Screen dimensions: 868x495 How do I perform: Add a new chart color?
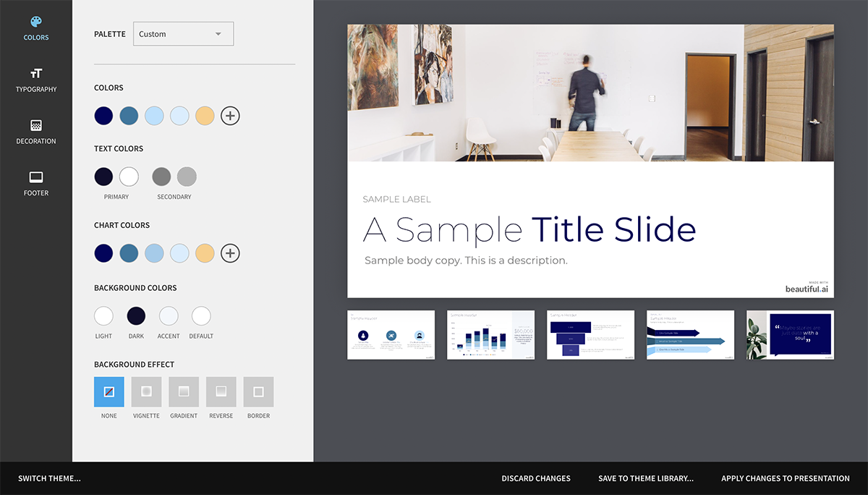coord(230,253)
